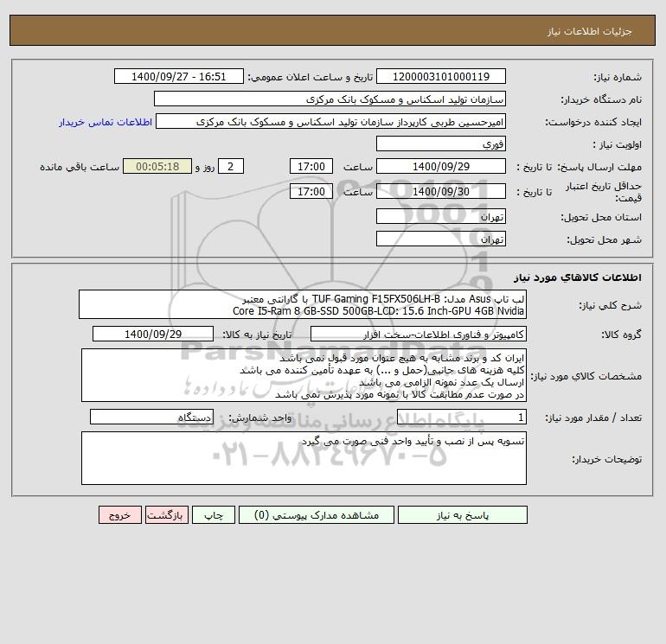Image resolution: width=666 pixels, height=644 pixels.
Task: Click the حداقل تاریخ اعتبار قیمت label
Action: [604, 192]
